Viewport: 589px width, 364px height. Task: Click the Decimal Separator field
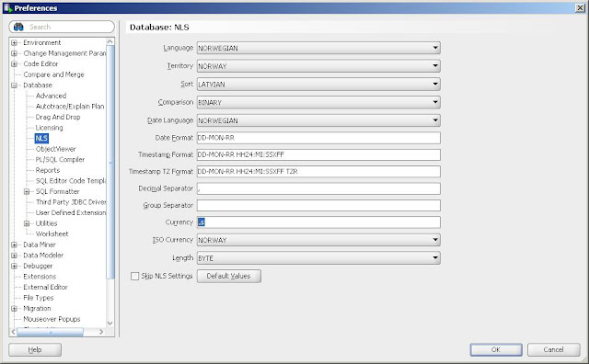318,188
